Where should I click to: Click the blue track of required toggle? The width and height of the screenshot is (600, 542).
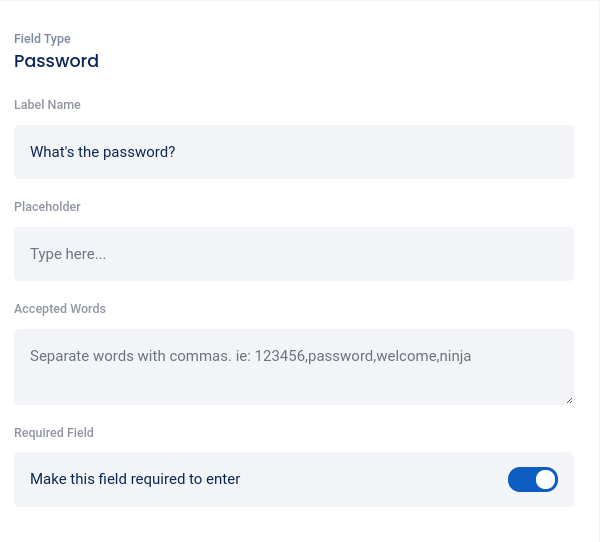pyautogui.click(x=519, y=480)
